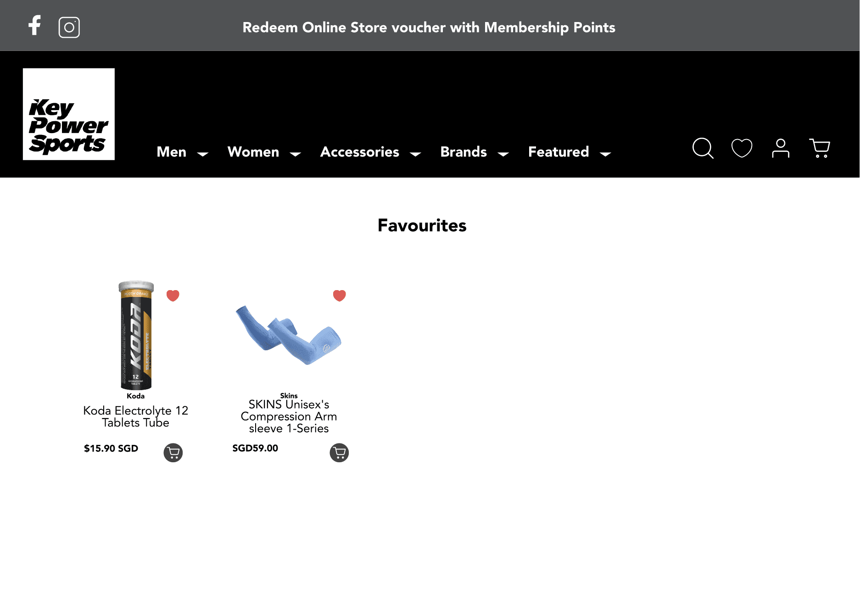The width and height of the screenshot is (860, 616).
Task: Click the Key Power Sports logo
Action: point(69,114)
